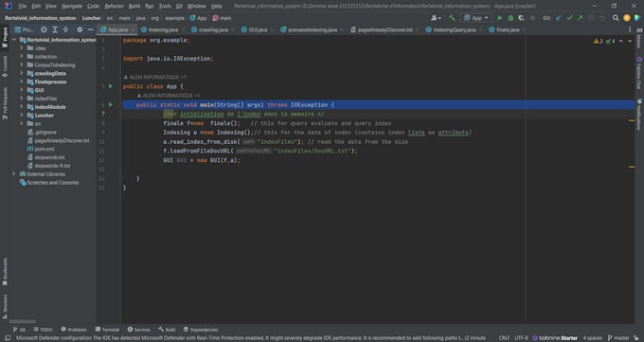Open Search Everywhere magnifier icon
The height and width of the screenshot is (342, 644).
pyautogui.click(x=616, y=18)
